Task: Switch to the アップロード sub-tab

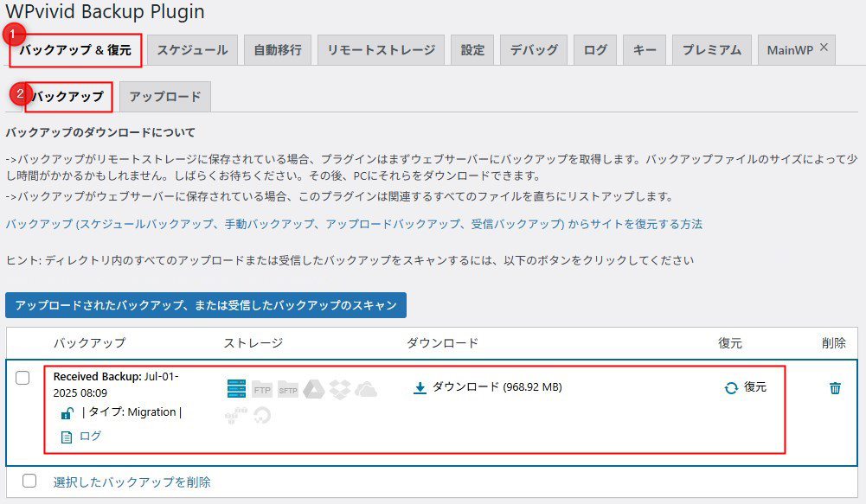Action: (x=164, y=97)
